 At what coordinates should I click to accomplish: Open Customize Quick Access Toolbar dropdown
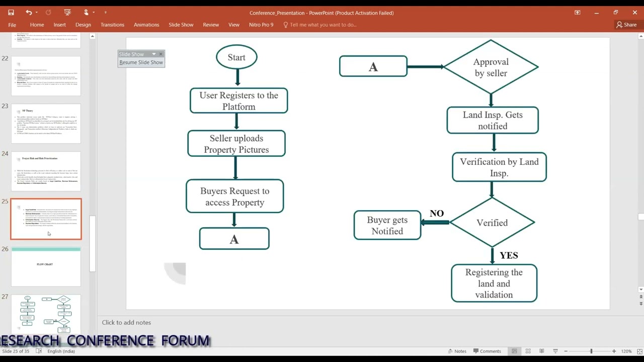pyautogui.click(x=105, y=13)
